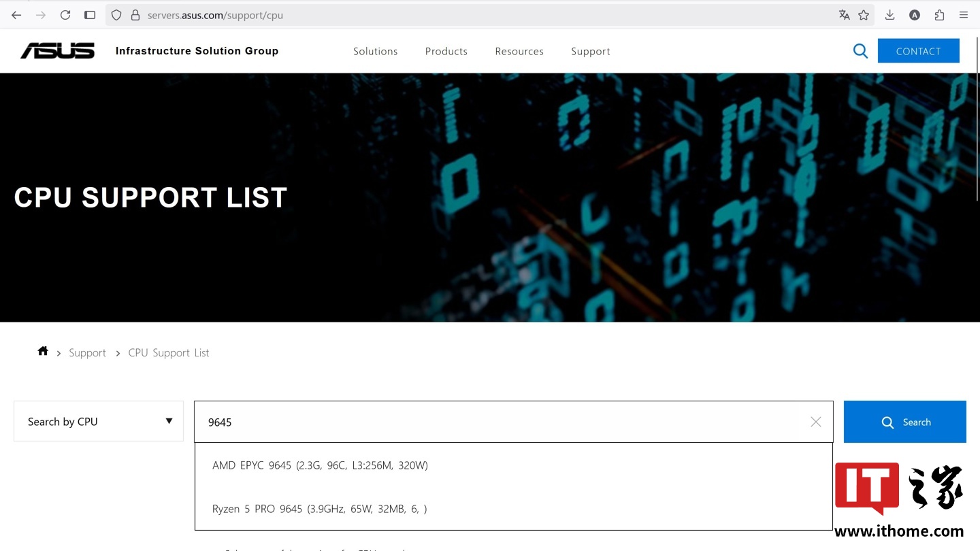Open the browser downloads icon
This screenshot has width=980, height=551.
click(889, 15)
